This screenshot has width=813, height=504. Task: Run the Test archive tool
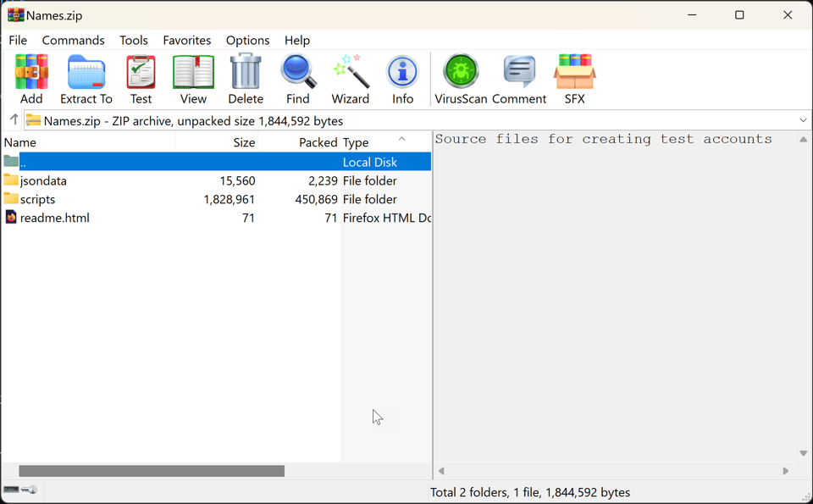point(141,79)
